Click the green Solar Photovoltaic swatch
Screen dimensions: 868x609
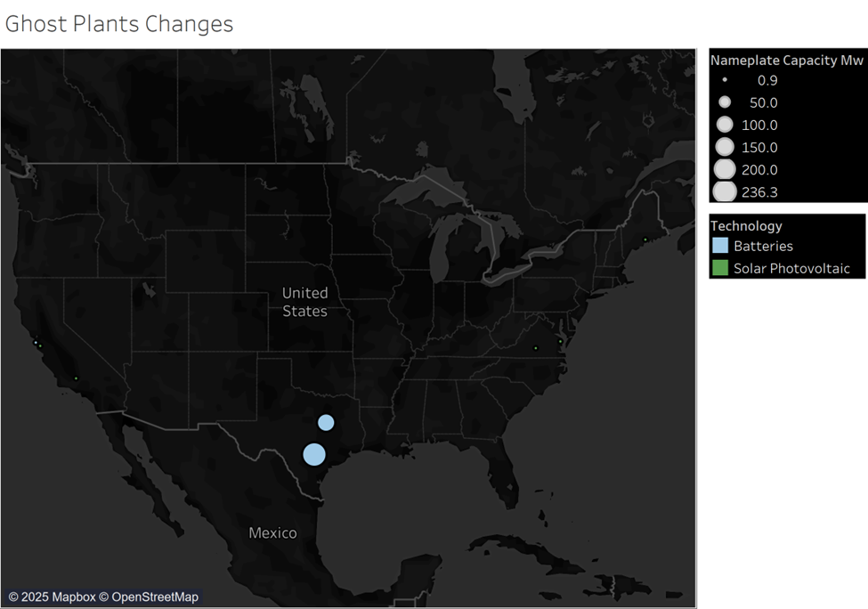[x=720, y=268]
